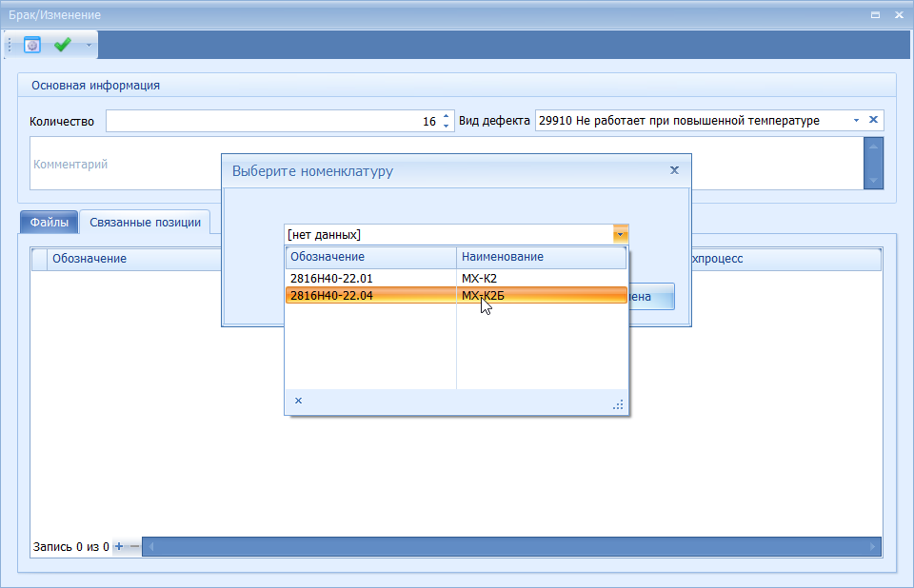Clear the Вид дефекта field with X
The height and width of the screenshot is (588, 914).
[873, 120]
